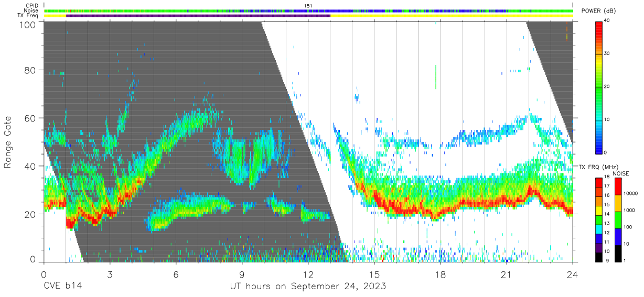Click the 30 label on POWER scale
This screenshot has height=297, width=644.
[607, 53]
